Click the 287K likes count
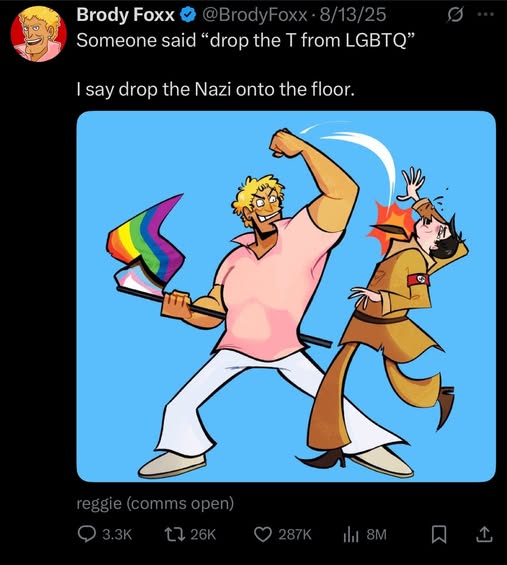Viewport: 507px width, 565px height. pyautogui.click(x=294, y=534)
